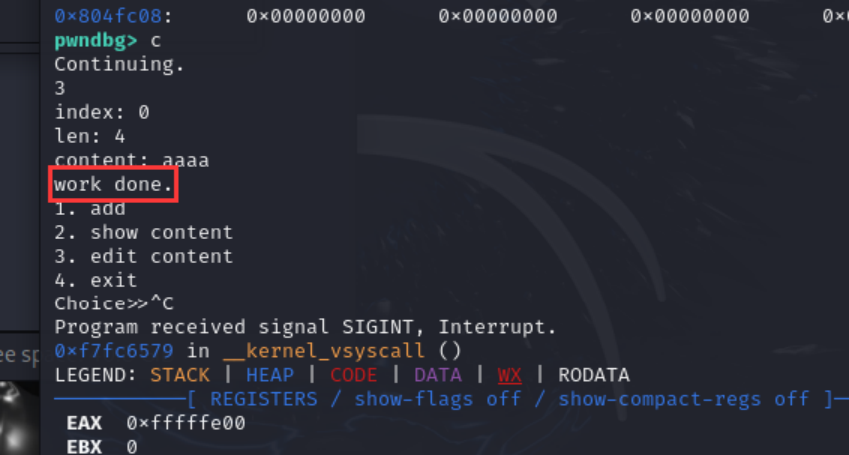
Task: Click the "3. edit content" menu line
Action: (x=143, y=256)
